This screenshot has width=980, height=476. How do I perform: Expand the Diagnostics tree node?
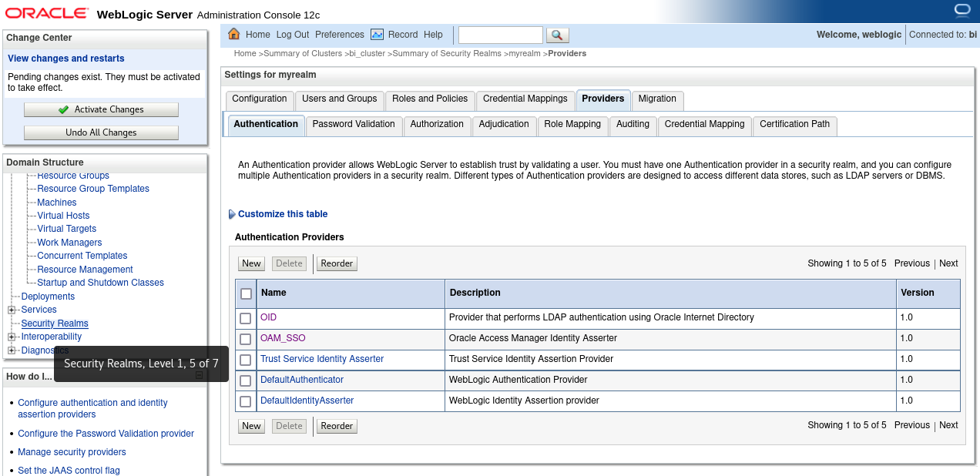click(x=12, y=351)
